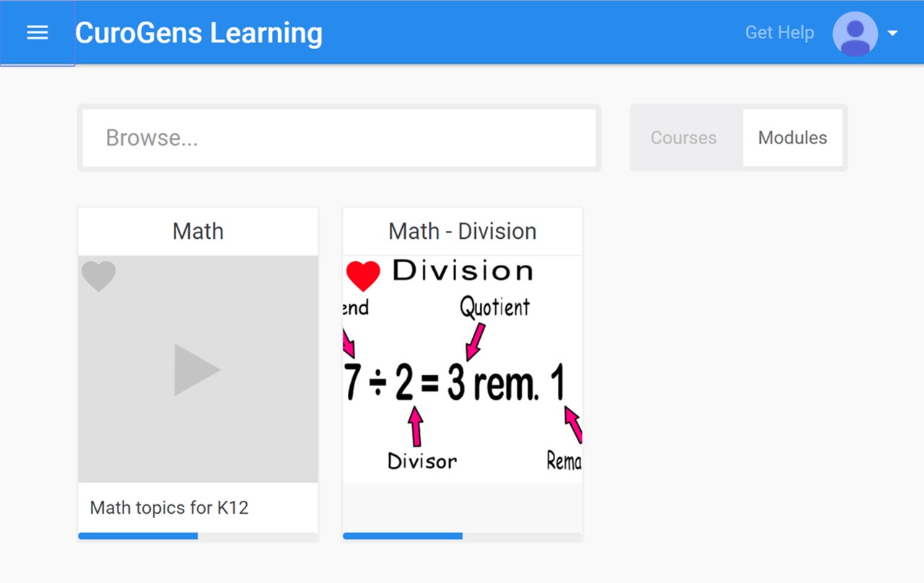Open the Get Help link
924x583 pixels.
click(x=780, y=32)
